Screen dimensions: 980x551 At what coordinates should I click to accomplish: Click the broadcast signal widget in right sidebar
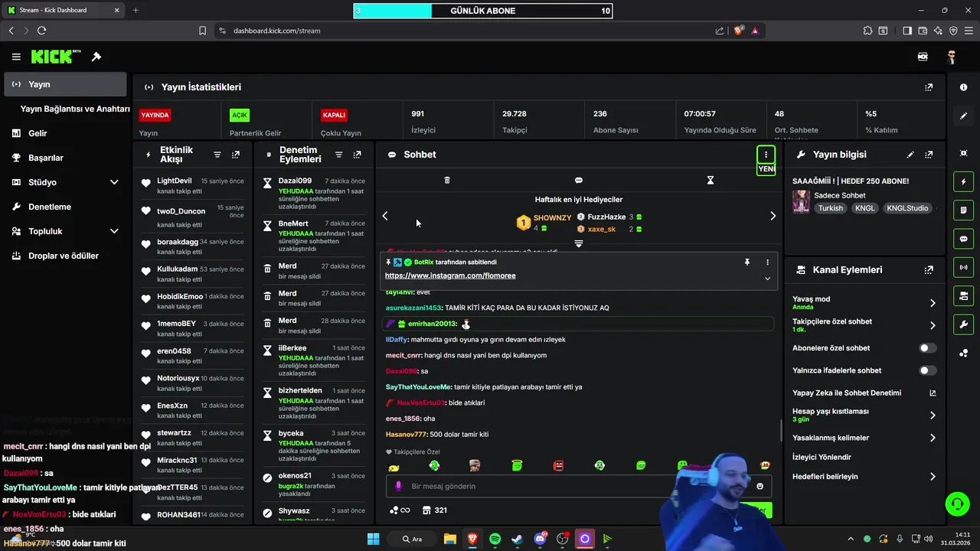(x=963, y=267)
